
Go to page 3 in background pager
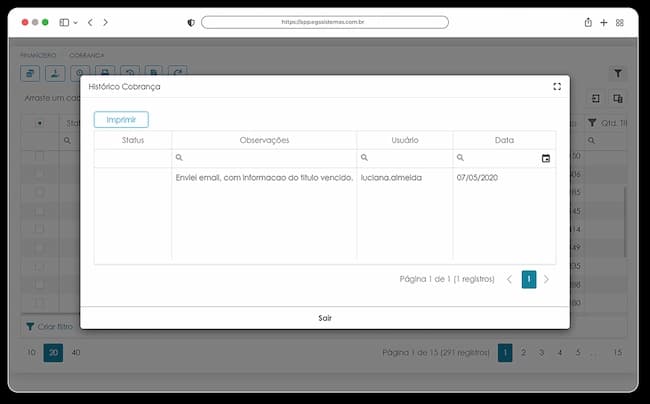(x=541, y=353)
